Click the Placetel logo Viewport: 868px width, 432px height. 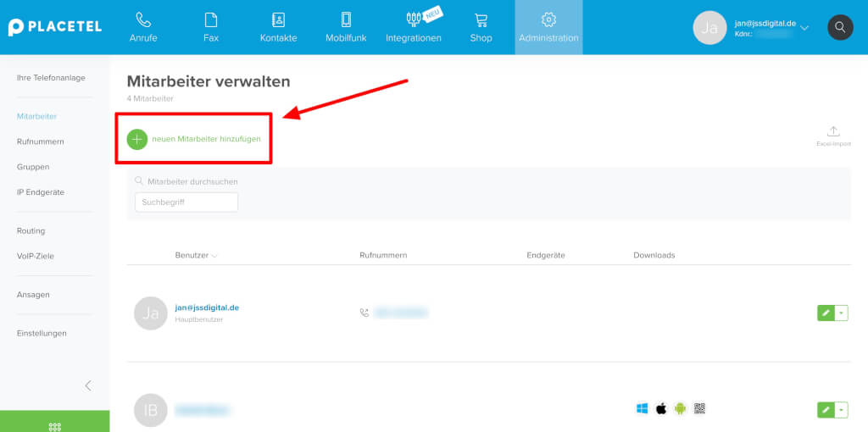pos(55,27)
